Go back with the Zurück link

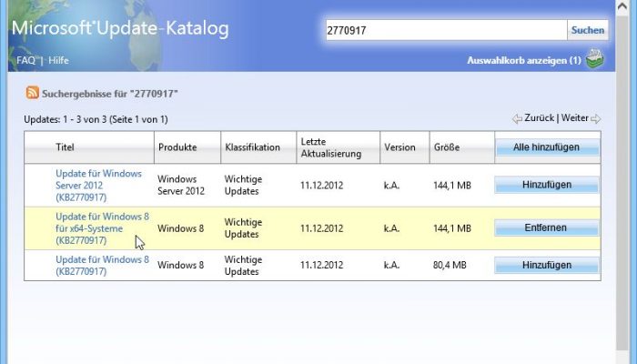pyautogui.click(x=539, y=117)
